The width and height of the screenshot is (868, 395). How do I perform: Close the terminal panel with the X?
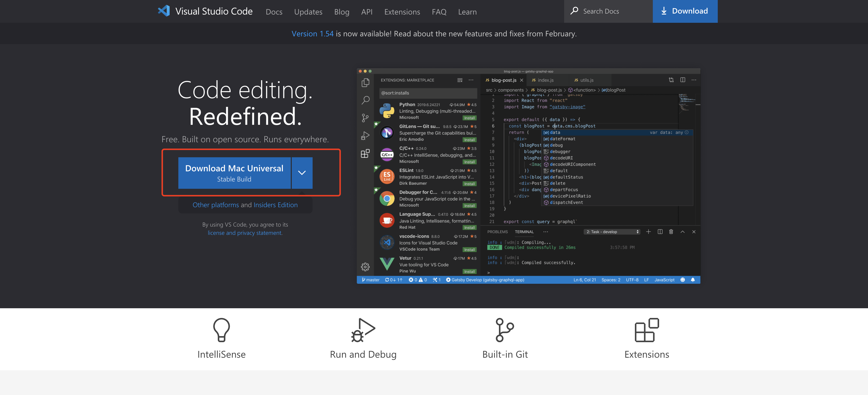(694, 231)
